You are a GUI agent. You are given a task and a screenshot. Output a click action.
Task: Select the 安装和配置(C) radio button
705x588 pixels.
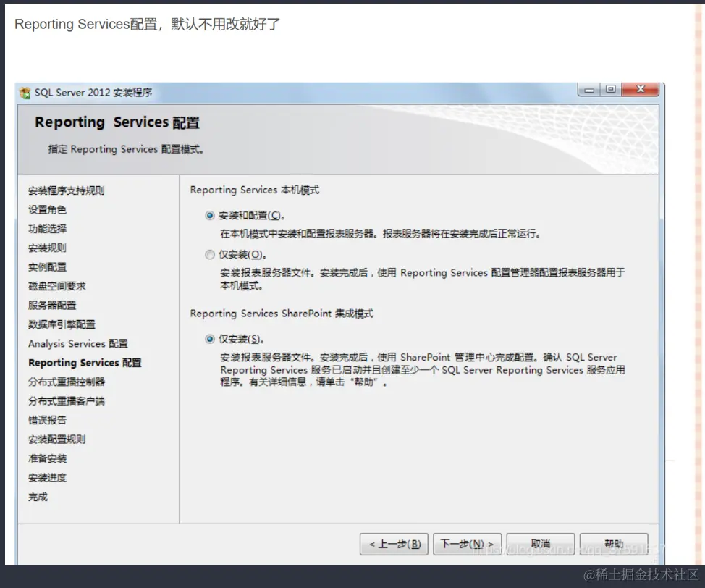coord(209,216)
